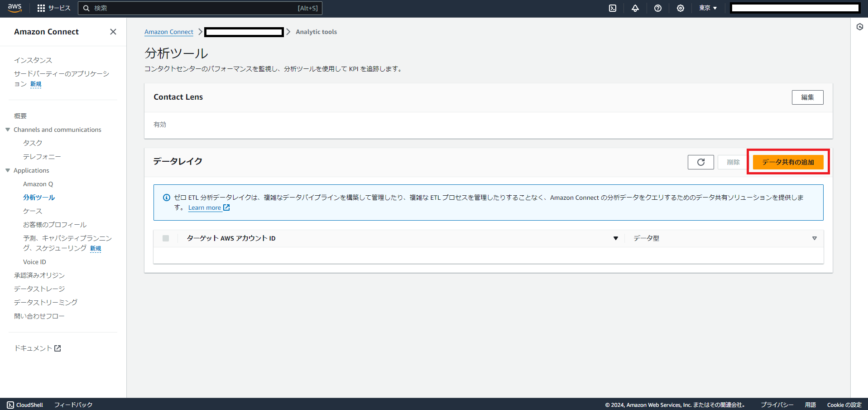
Task: Click the external link icon beside Learn more
Action: click(226, 207)
